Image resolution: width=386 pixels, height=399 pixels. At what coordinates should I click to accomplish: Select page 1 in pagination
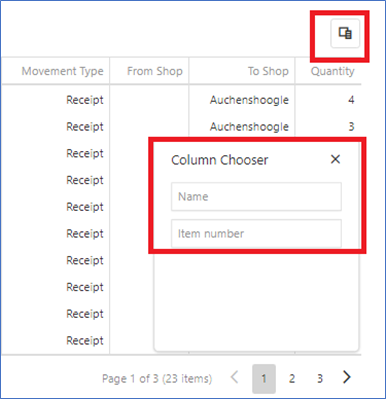264,379
